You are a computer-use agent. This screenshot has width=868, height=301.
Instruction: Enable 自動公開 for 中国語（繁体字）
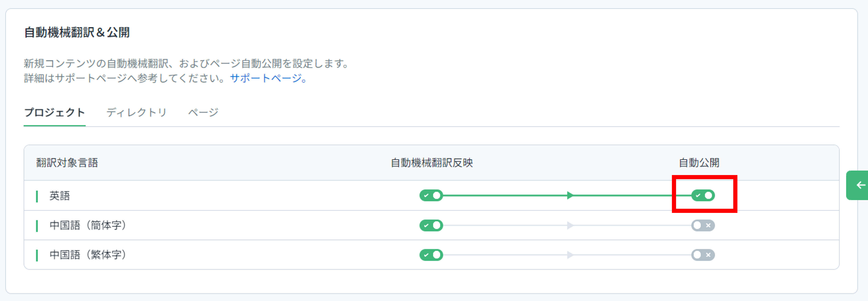[x=703, y=255]
